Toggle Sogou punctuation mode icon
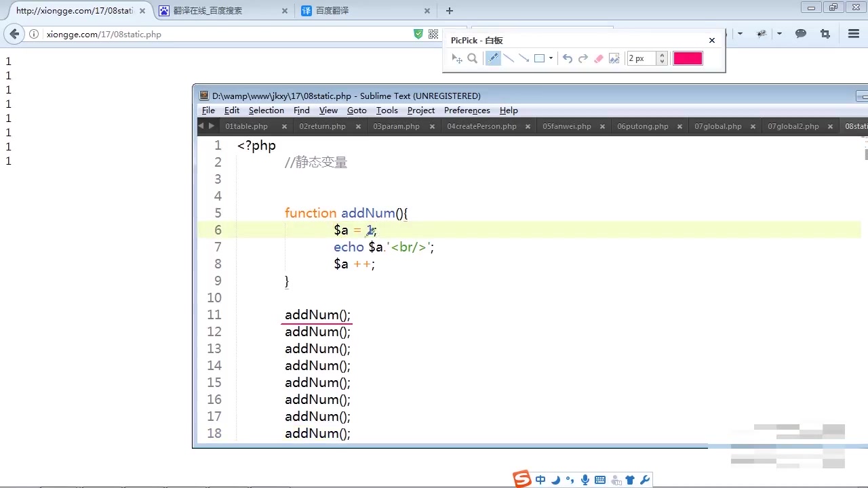The image size is (868, 488). coord(570,480)
